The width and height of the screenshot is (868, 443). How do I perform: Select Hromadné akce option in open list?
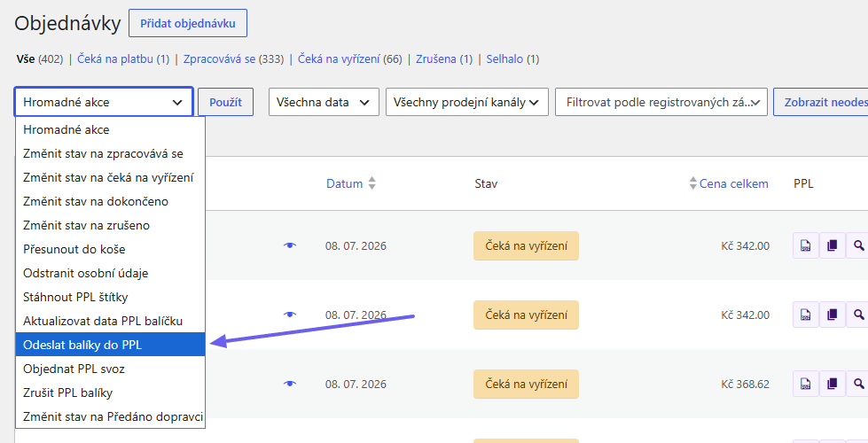[x=110, y=129]
